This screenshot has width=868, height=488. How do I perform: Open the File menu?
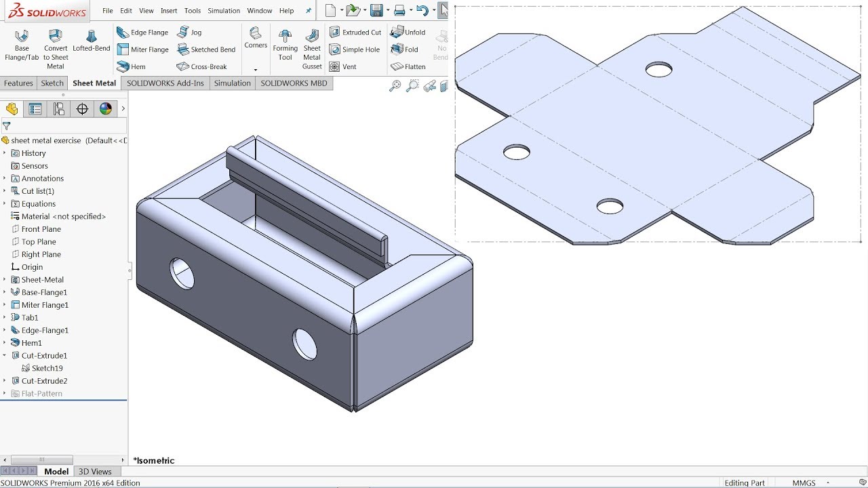tap(108, 11)
